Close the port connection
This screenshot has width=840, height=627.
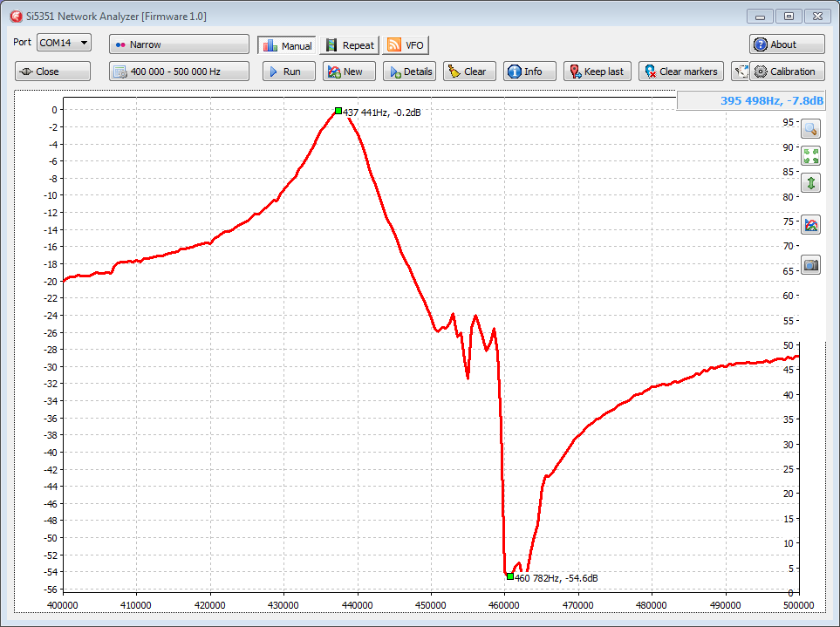[52, 72]
